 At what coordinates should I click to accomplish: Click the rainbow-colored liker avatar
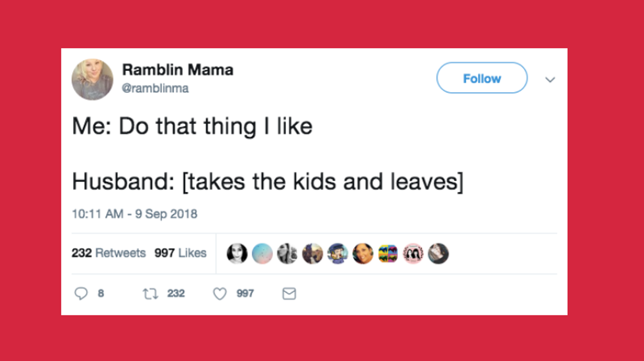[388, 254]
